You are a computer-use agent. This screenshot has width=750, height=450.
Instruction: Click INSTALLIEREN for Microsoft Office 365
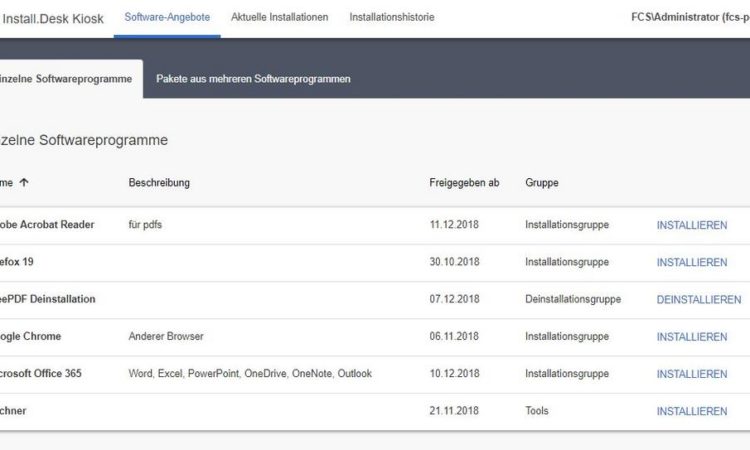tap(692, 374)
